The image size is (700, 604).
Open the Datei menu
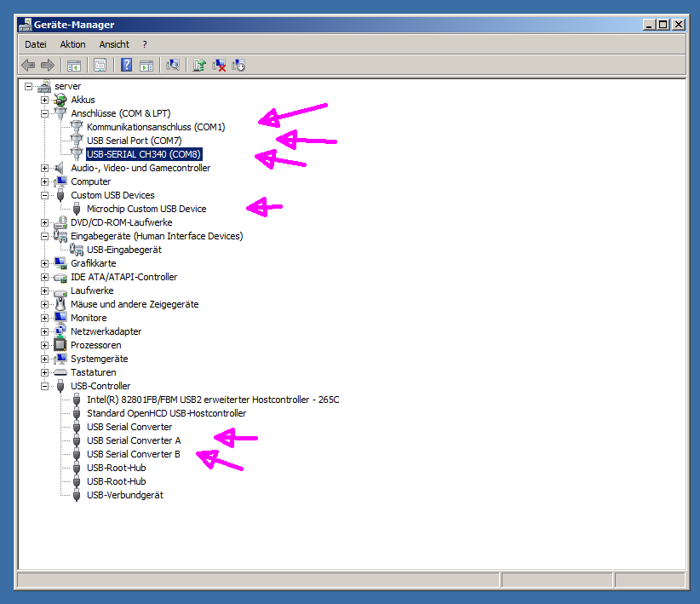coord(36,44)
